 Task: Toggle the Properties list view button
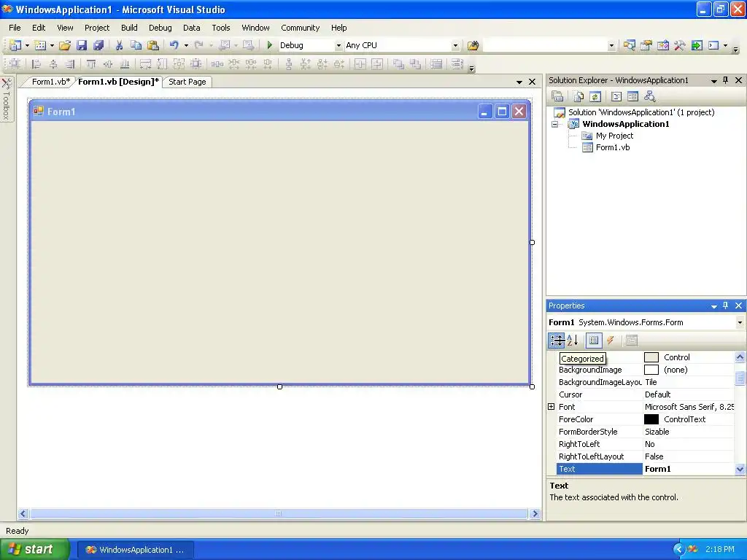coord(594,340)
